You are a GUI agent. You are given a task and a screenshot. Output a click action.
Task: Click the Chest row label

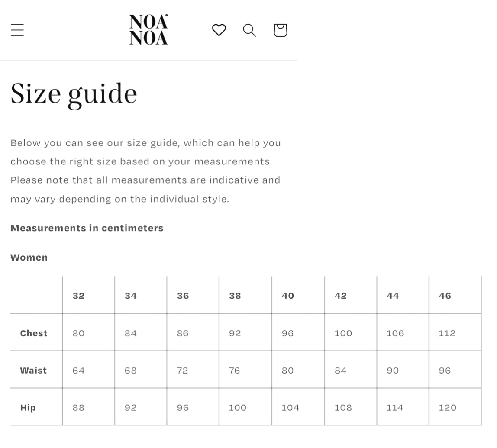34,333
